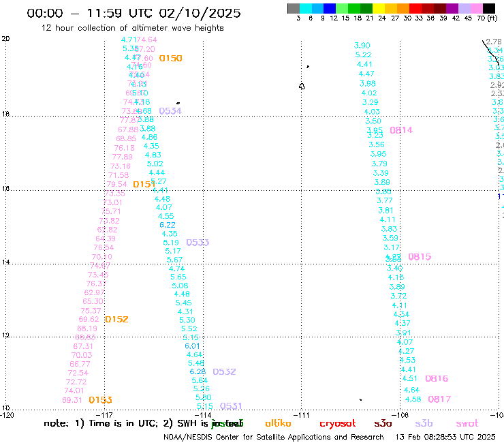
Task: Select the orange time label 0151
Action: pyautogui.click(x=144, y=184)
